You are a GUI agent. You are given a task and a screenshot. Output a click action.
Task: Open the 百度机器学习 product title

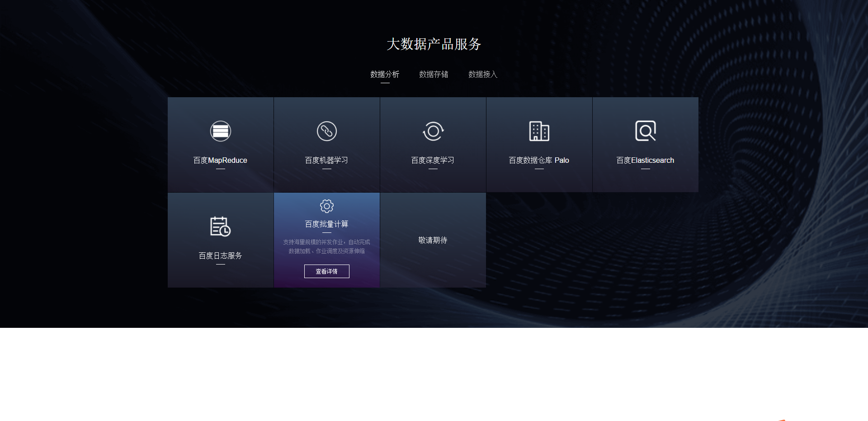(326, 161)
